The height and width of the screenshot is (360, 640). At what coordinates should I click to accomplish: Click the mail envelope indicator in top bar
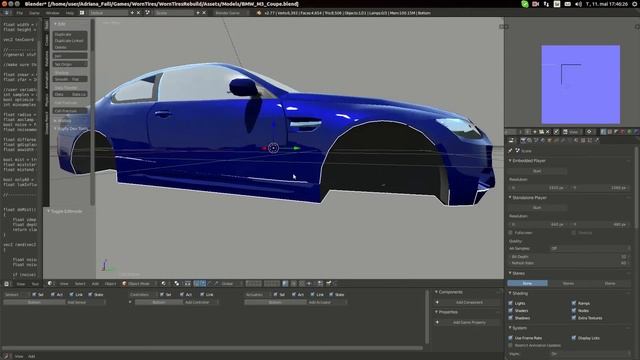pyautogui.click(x=567, y=4)
